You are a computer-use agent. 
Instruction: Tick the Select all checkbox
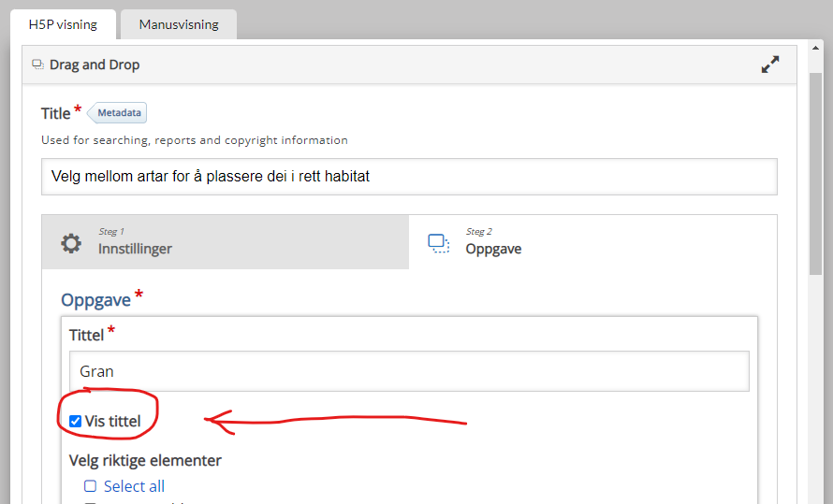coord(90,486)
